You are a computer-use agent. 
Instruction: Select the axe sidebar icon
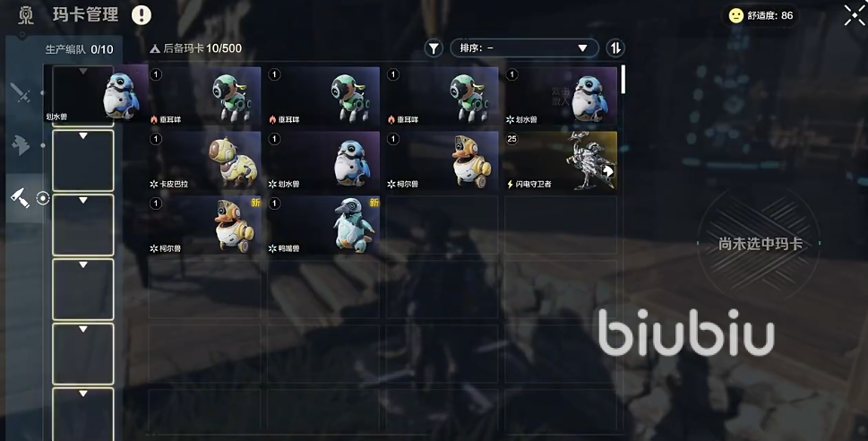point(21,145)
